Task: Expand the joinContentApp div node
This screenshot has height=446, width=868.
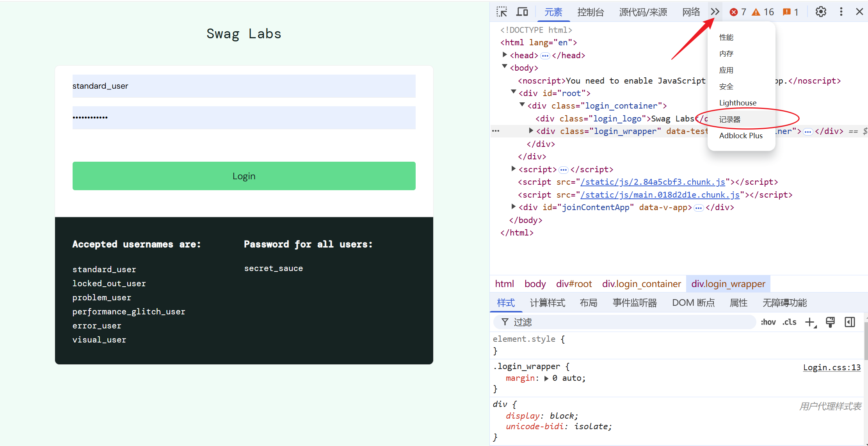Action: 514,207
